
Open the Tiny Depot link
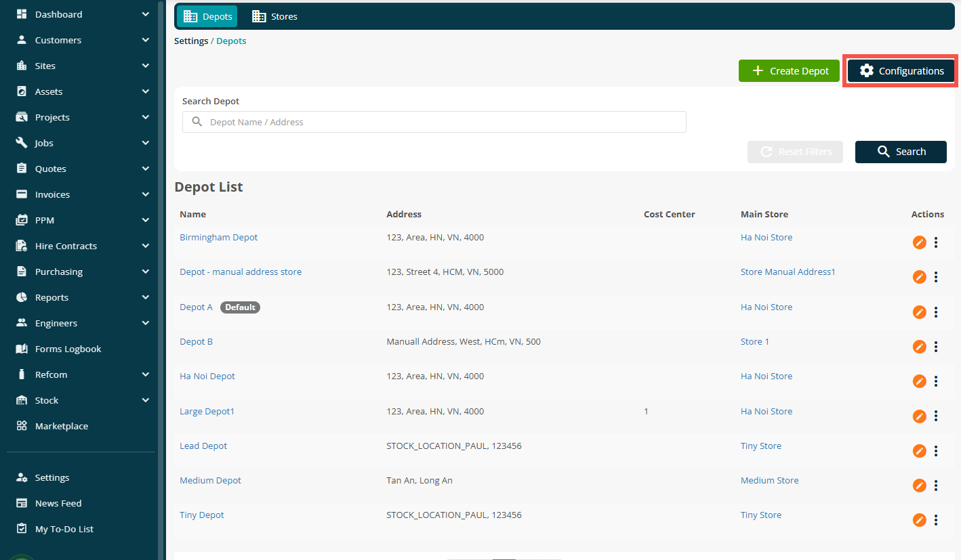(201, 515)
